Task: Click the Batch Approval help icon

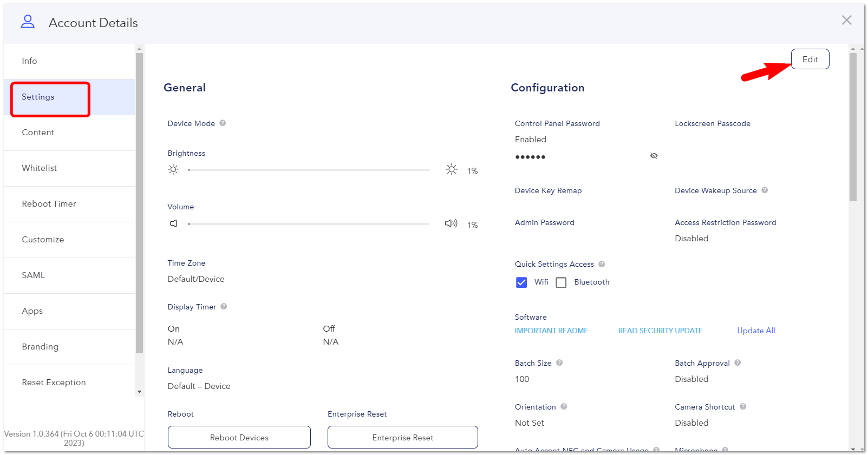Action: (738, 363)
